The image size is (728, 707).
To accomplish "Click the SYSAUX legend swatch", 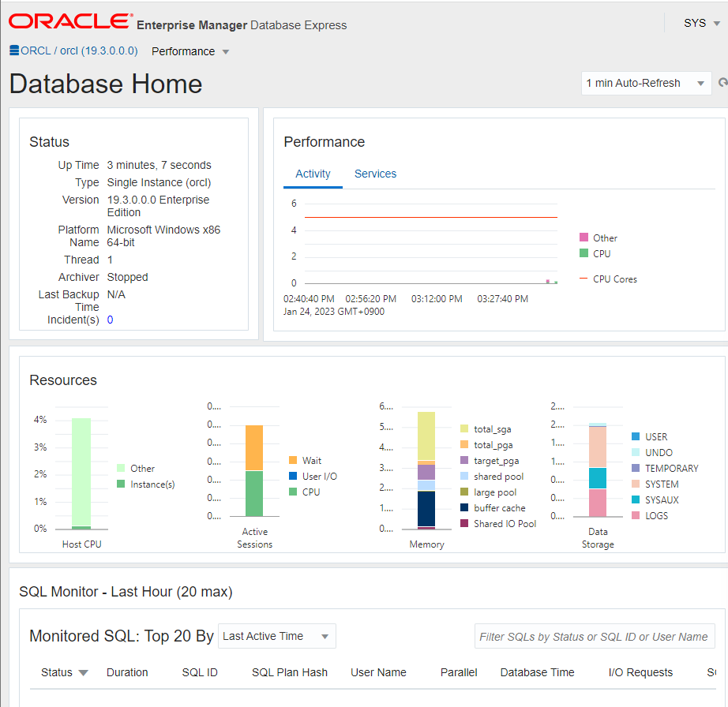I will [636, 499].
